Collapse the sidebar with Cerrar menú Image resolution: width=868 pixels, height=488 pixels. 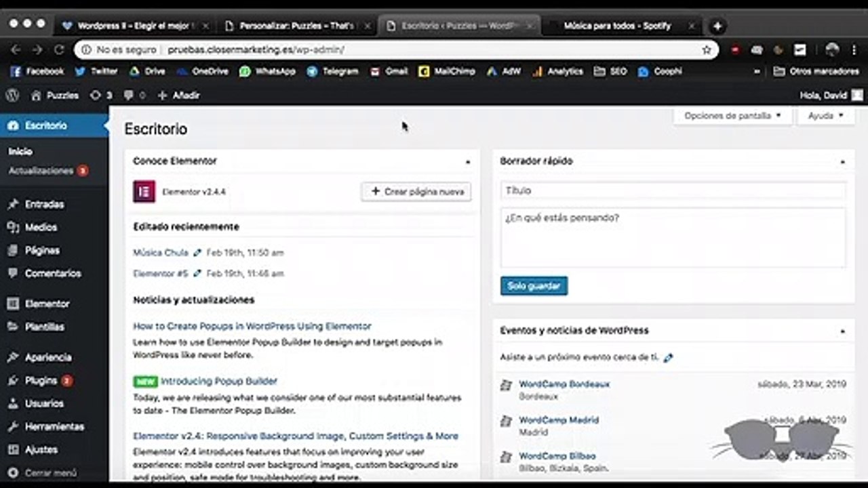pos(43,473)
